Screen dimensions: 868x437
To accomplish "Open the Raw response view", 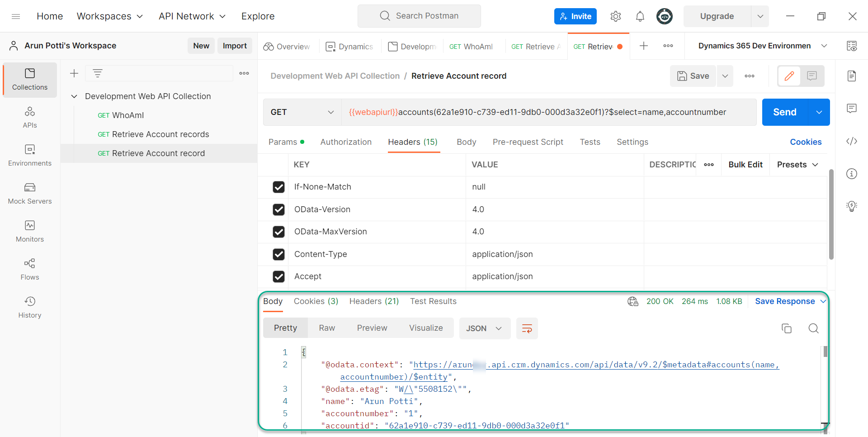I will (x=327, y=328).
